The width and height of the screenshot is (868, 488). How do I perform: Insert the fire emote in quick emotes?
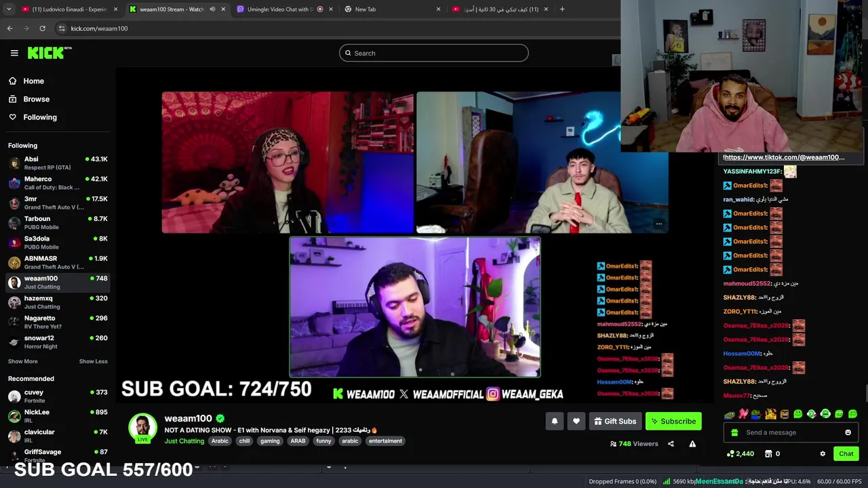(x=770, y=414)
